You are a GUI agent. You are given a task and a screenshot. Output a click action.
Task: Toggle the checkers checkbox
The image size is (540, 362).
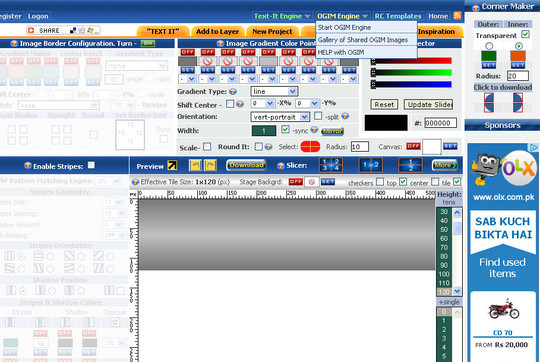tap(380, 182)
